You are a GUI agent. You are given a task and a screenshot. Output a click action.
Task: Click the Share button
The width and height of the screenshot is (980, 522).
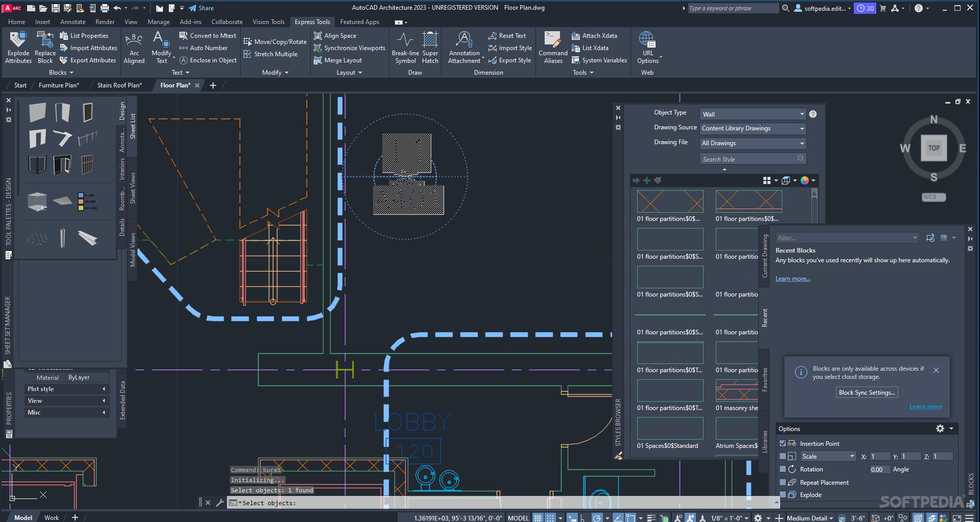[201, 8]
